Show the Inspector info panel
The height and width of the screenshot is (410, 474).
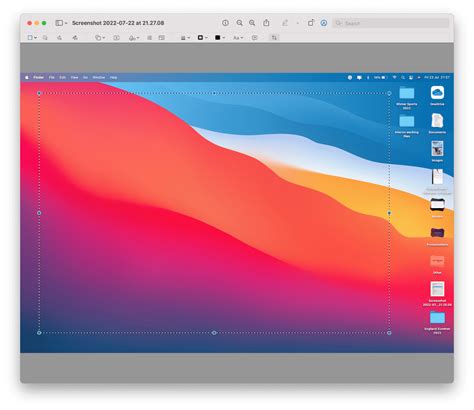point(225,23)
